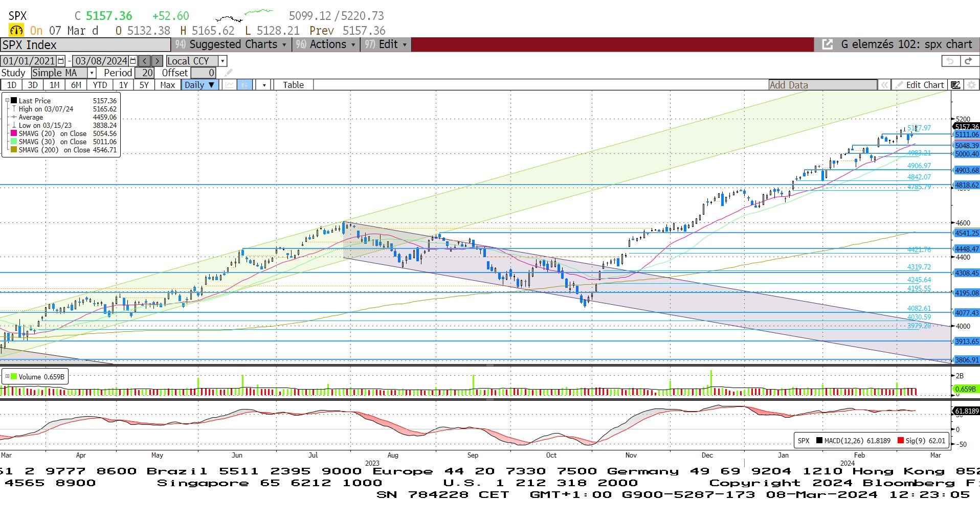Image resolution: width=980 pixels, height=523 pixels.
Task: Click the next date range arrow
Action: pyautogui.click(x=158, y=61)
